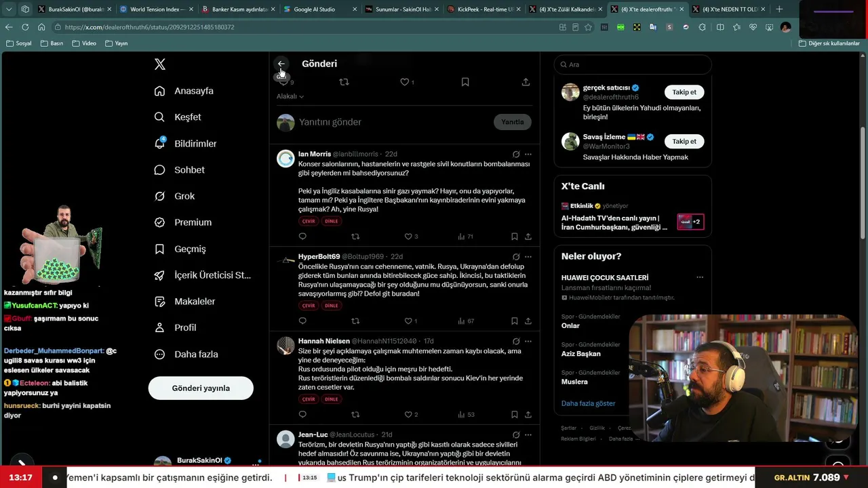Expand the Diğer sık kullanılanlar folder

[x=829, y=43]
